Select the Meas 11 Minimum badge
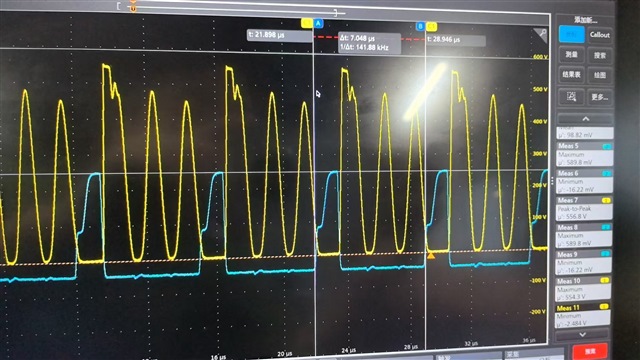This screenshot has height=360, width=640. tap(604, 307)
